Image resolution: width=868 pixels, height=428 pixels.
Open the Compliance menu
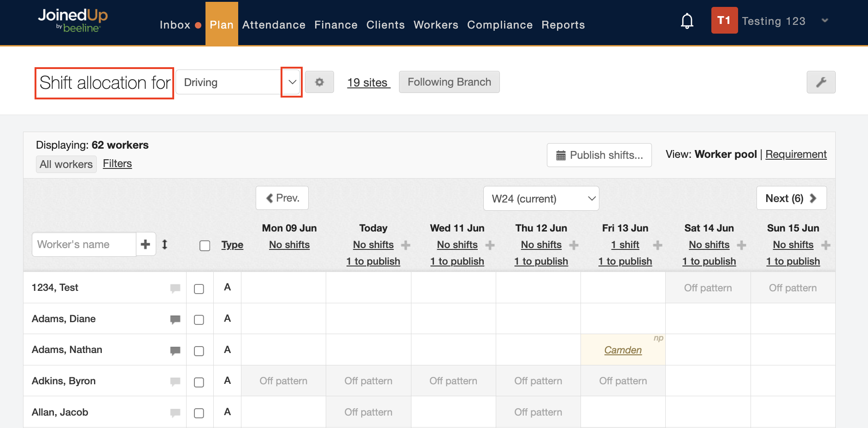(499, 25)
